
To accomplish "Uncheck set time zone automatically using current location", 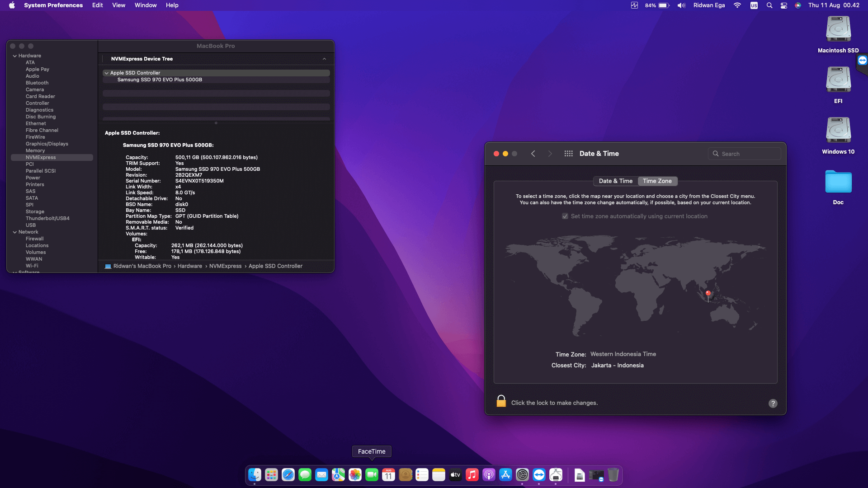I will point(565,216).
